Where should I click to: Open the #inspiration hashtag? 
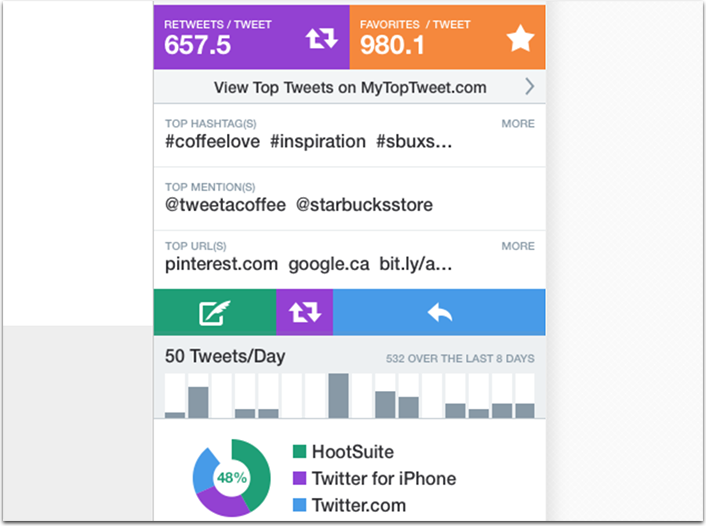tap(318, 142)
